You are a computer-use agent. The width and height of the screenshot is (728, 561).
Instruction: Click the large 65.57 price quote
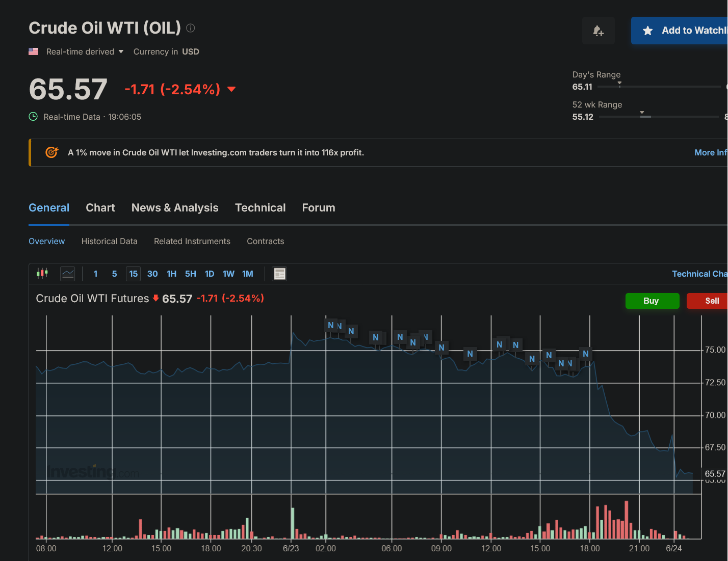click(68, 89)
